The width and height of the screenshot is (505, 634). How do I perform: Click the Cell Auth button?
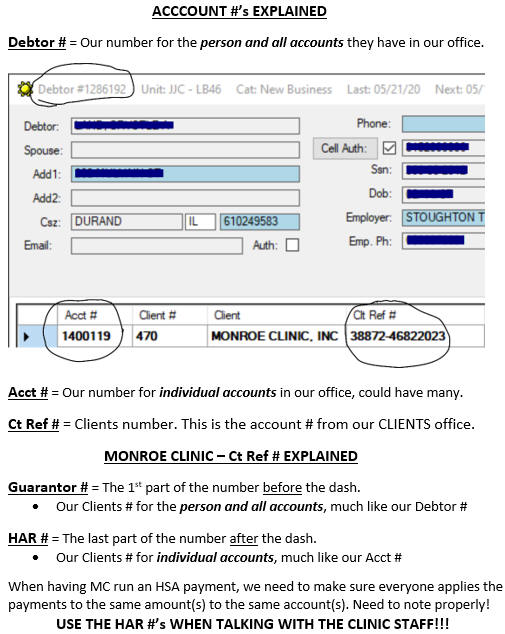[345, 148]
